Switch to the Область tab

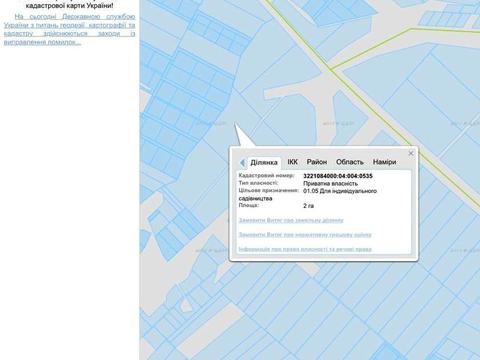pos(350,162)
